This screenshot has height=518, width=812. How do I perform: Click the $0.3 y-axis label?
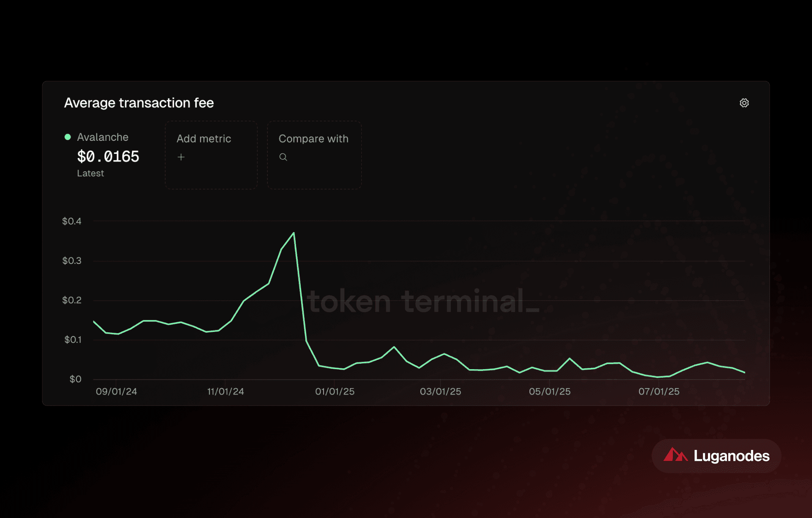(x=72, y=260)
